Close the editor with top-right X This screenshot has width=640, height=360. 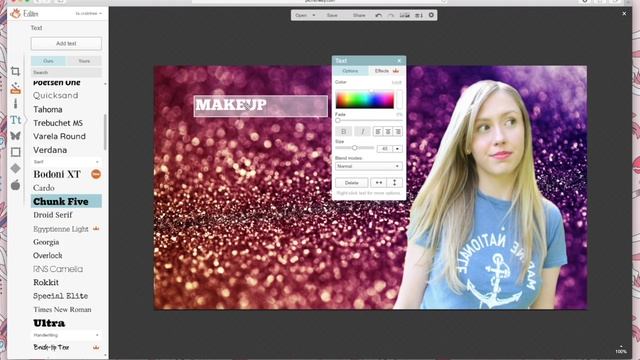click(624, 13)
